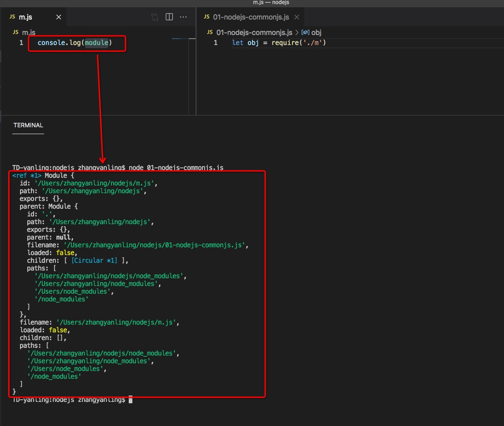This screenshot has height=426, width=504.
Task: Expand the breadcrumb chevron before obj
Action: 297,32
